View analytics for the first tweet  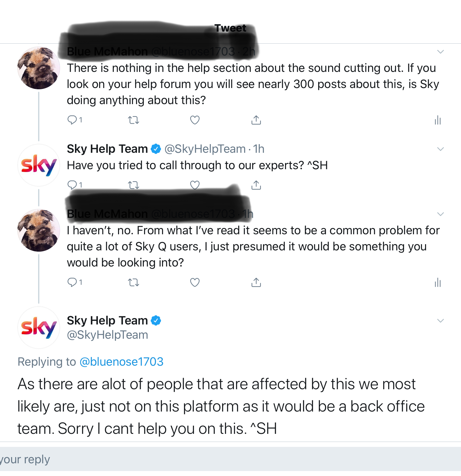tap(437, 120)
